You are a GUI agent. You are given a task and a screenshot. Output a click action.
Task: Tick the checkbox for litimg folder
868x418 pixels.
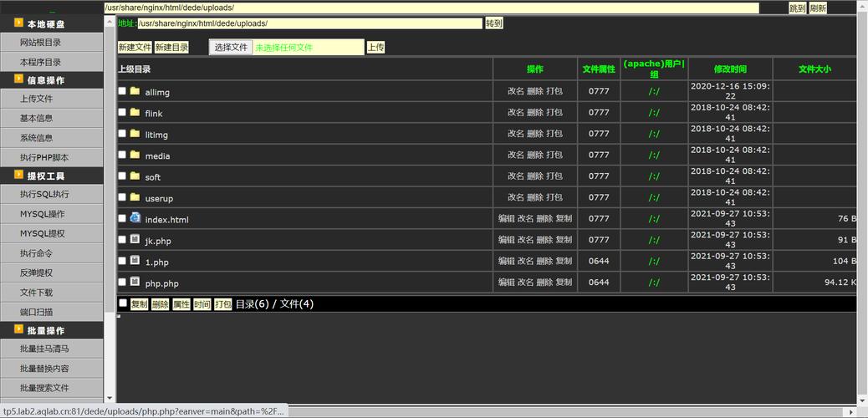click(123, 134)
